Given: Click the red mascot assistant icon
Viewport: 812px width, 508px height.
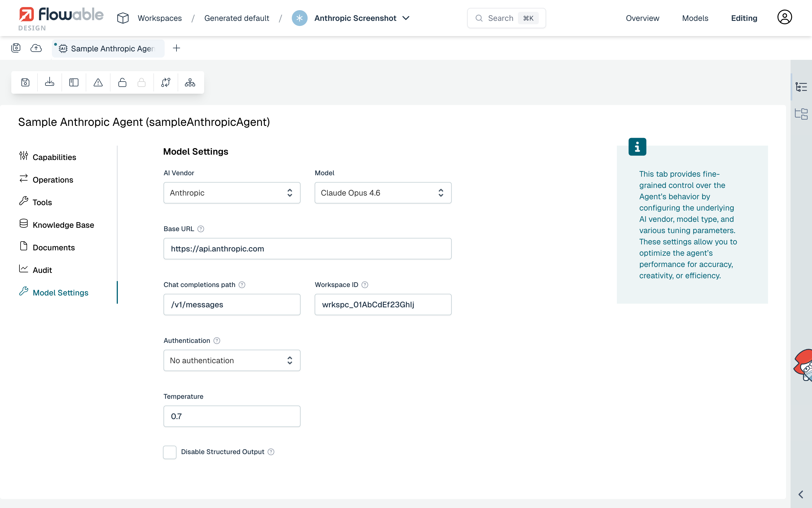Looking at the screenshot, I should point(803,365).
